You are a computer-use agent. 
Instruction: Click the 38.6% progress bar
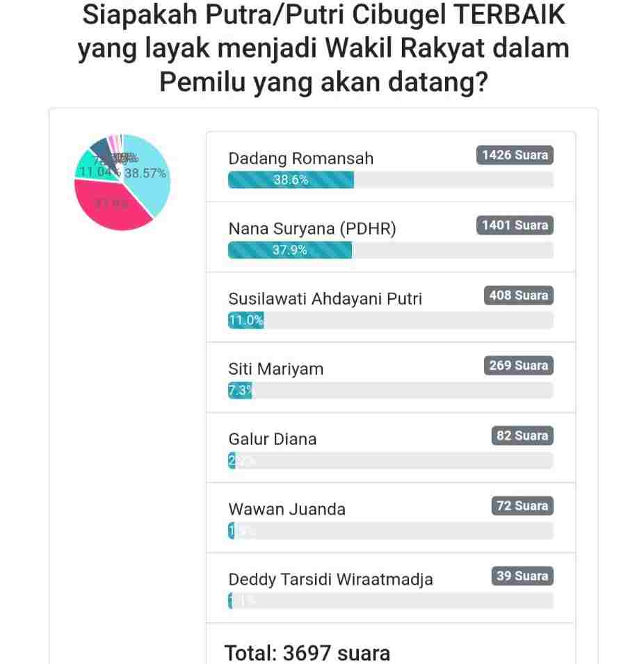pos(391,179)
